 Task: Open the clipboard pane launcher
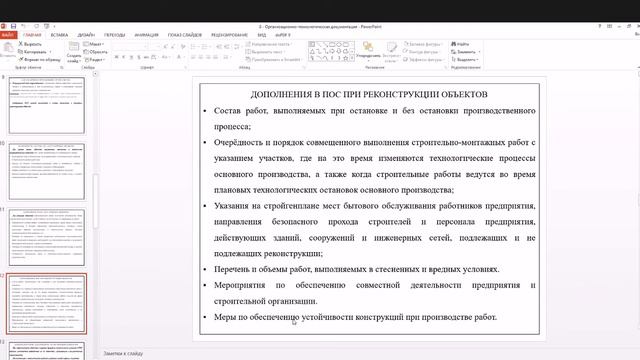coord(62,68)
